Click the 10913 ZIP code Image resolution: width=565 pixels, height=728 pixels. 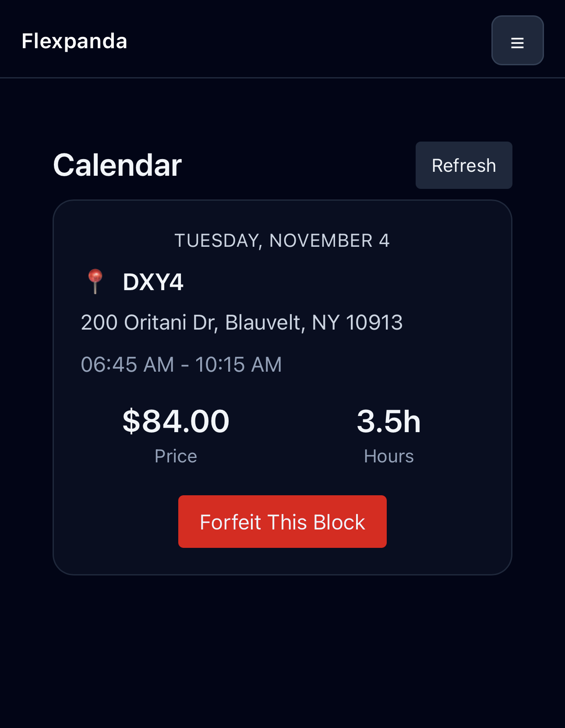(374, 323)
